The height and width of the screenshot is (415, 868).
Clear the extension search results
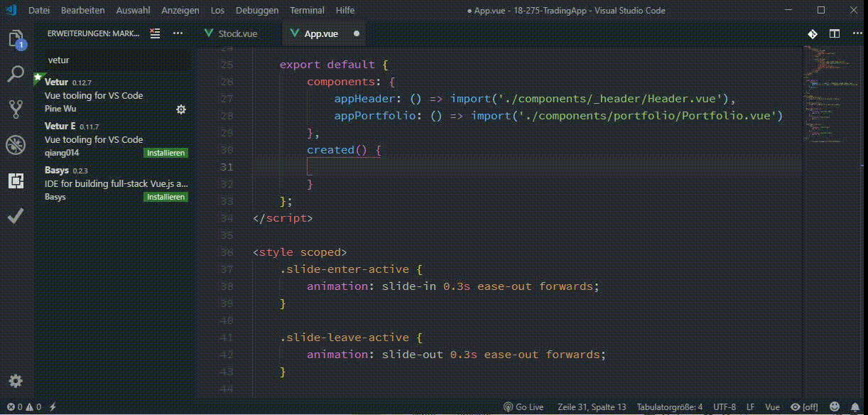[x=156, y=33]
